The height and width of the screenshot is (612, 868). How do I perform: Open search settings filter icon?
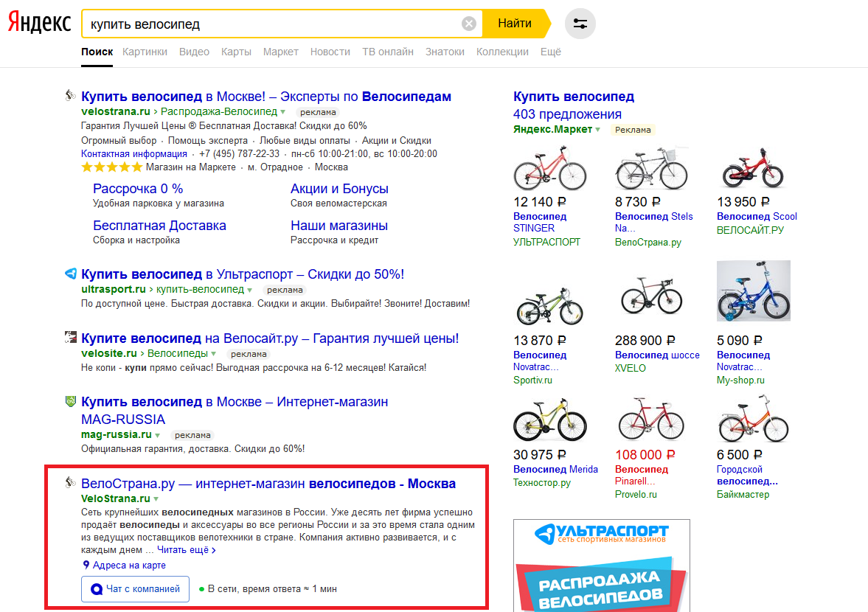pyautogui.click(x=580, y=24)
